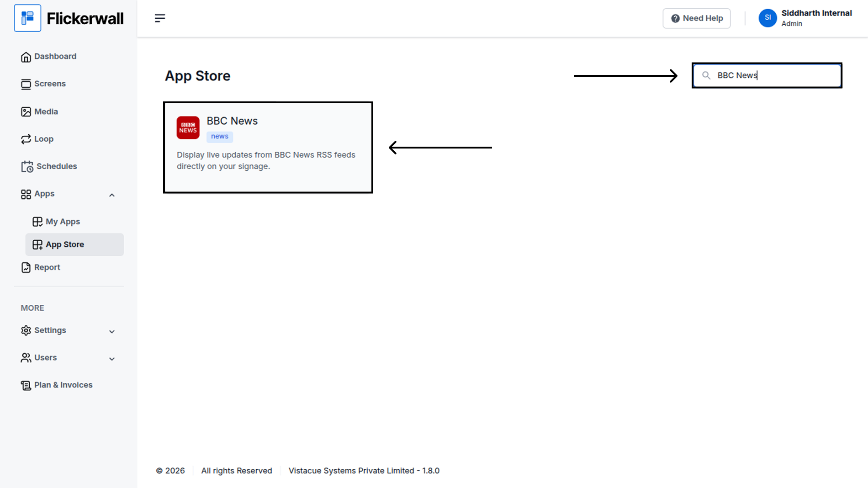Viewport: 868px width, 488px height.
Task: Click the MORE section label
Action: (32, 308)
